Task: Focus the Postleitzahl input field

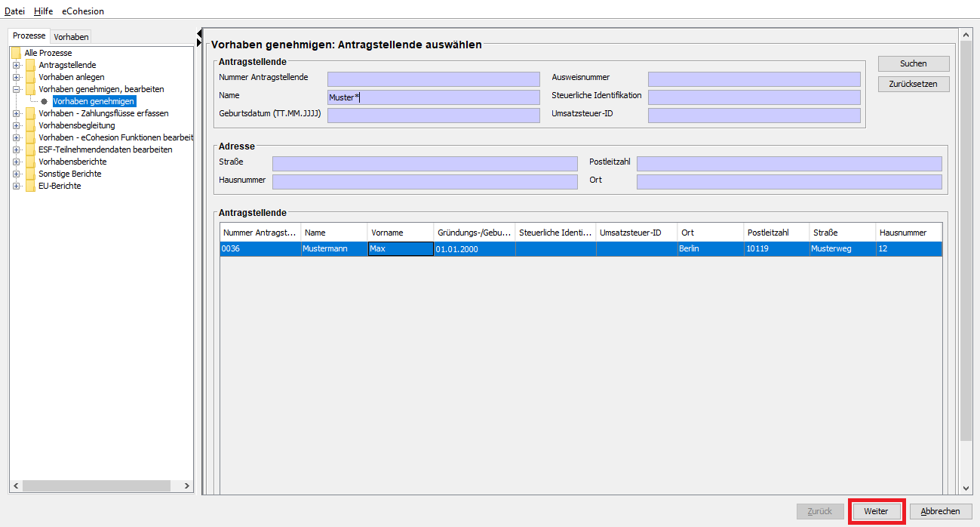Action: [789, 164]
